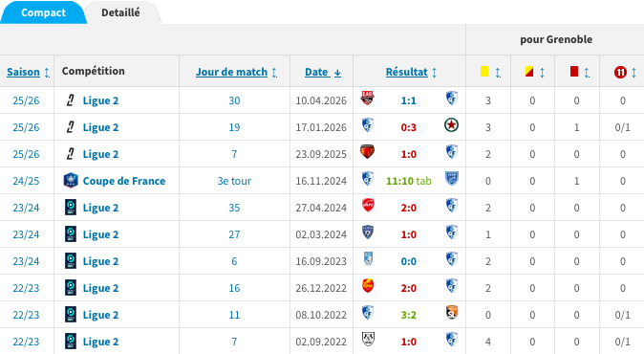
Task: Sort by second yellow card icon
Action: tap(529, 72)
